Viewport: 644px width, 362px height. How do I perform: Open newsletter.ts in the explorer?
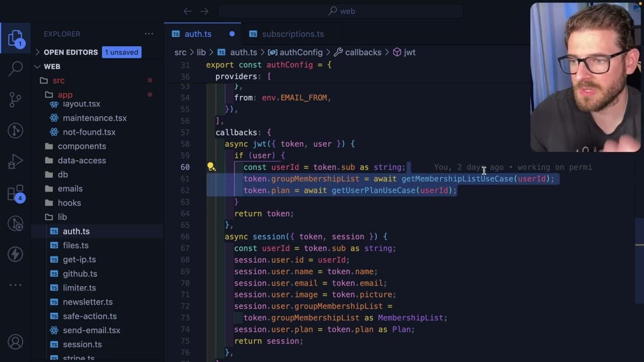[88, 302]
